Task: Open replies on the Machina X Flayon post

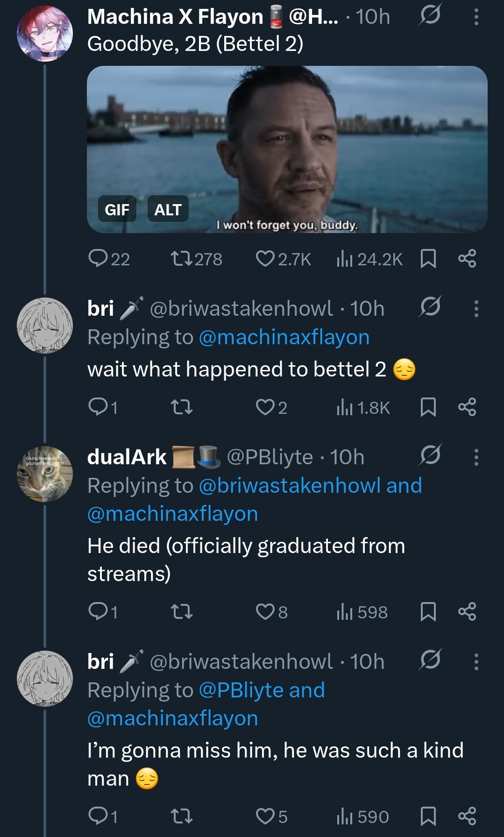Action: pyautogui.click(x=98, y=258)
